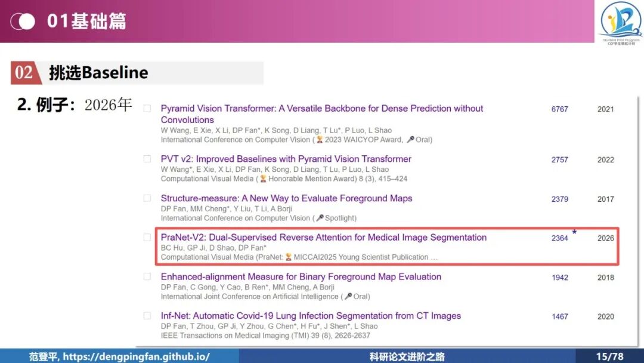Viewport: 644px width, 363px height.
Task: Click microphone icon before Oral in PVT row
Action: [x=410, y=140]
